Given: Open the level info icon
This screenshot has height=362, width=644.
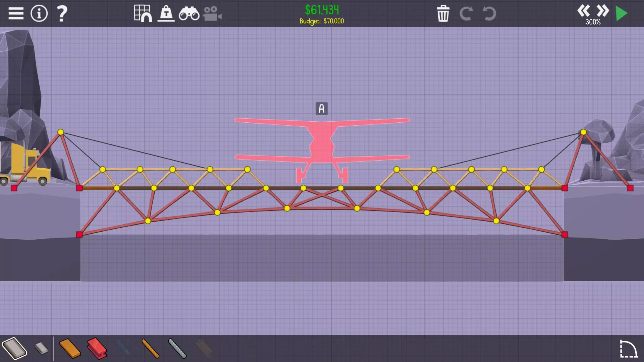Looking at the screenshot, I should [39, 14].
